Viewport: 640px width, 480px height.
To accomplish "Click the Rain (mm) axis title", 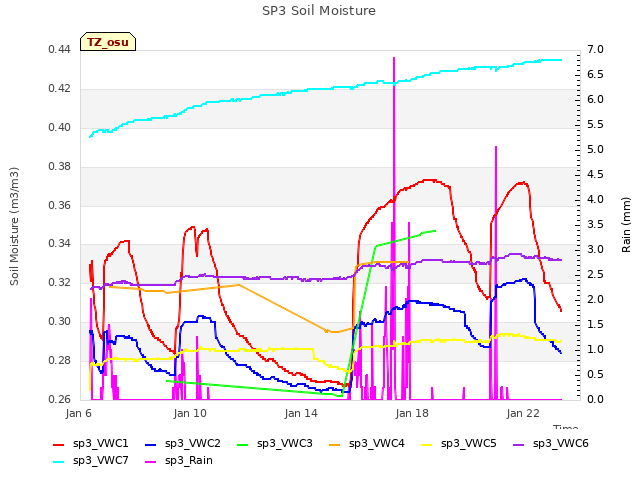I will [x=626, y=225].
